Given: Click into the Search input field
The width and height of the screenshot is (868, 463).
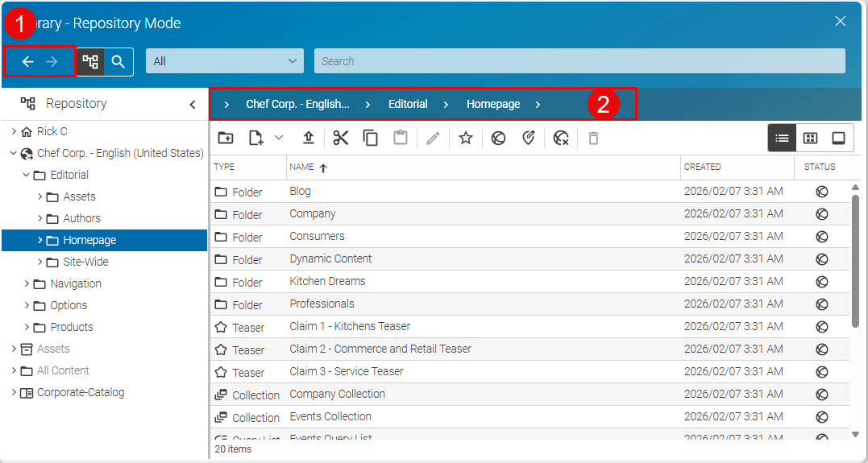Looking at the screenshot, I should [579, 61].
